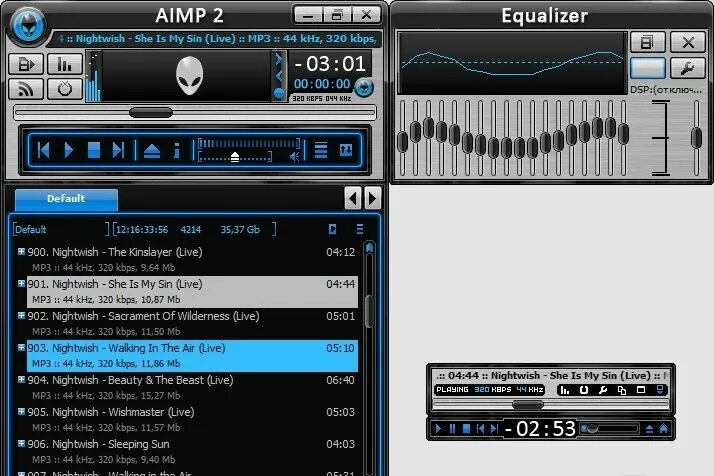Select track '904. Nightwish - Beauty & The Beast (Live)'
Image resolution: width=714 pixels, height=476 pixels.
click(x=192, y=387)
